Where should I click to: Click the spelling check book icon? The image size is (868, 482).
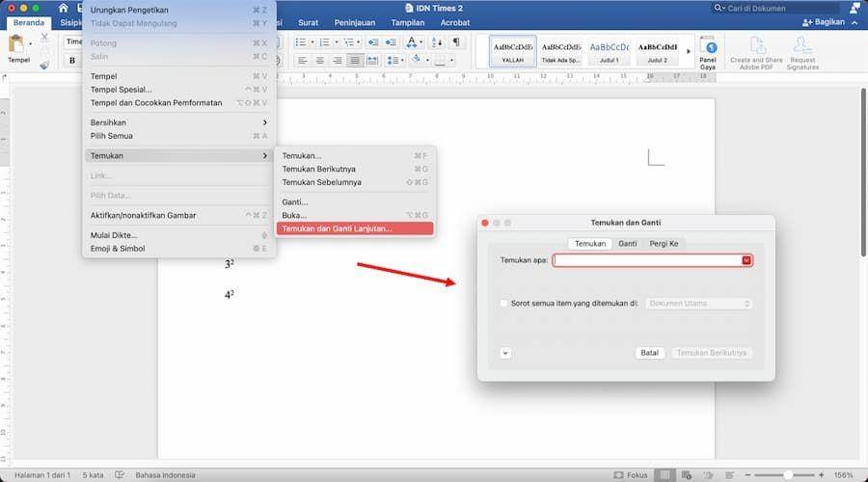[119, 475]
